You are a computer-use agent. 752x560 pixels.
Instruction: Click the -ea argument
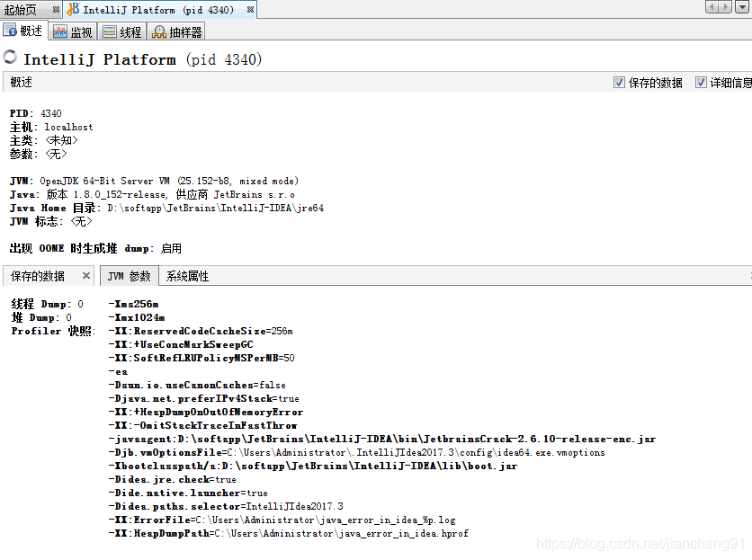coord(118,371)
